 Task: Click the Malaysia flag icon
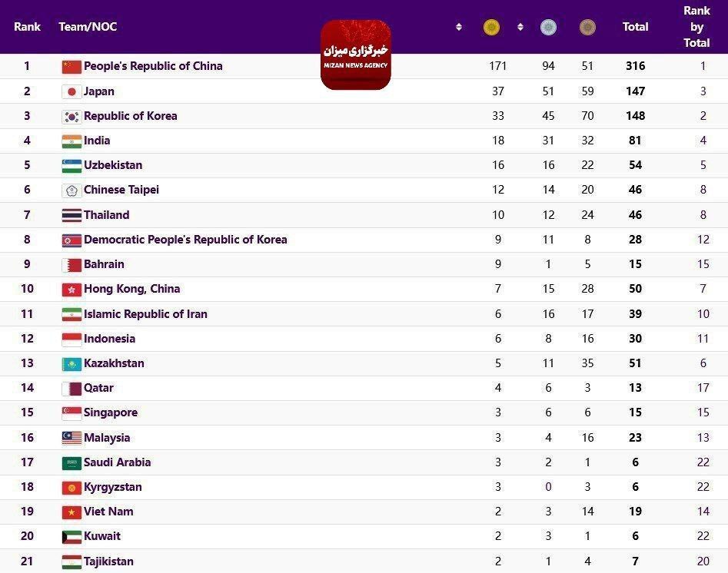click(71, 439)
